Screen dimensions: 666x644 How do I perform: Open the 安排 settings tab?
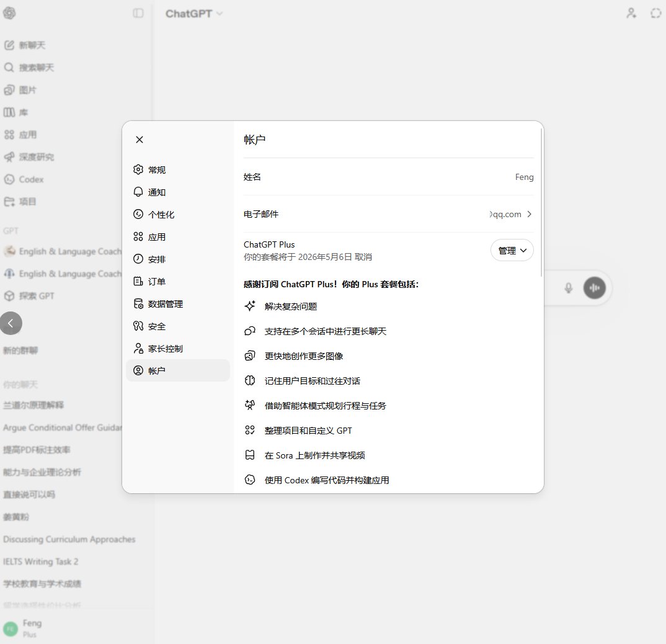(x=178, y=259)
